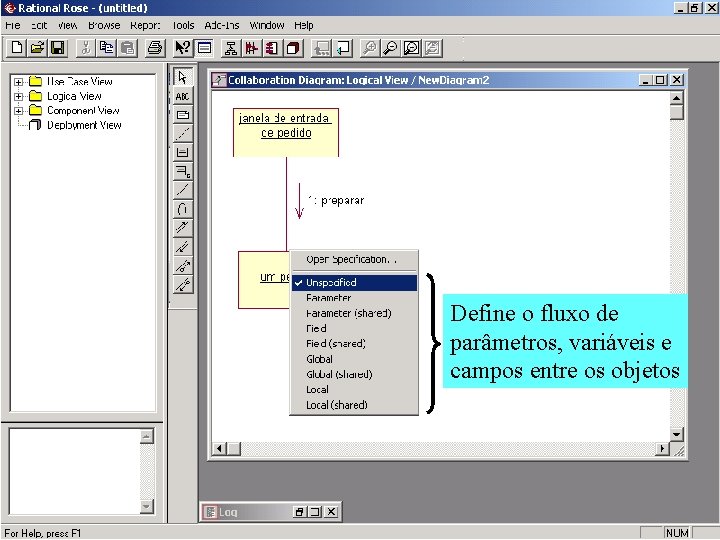Image resolution: width=720 pixels, height=540 pixels.
Task: Click the Browse Parent toolbar icon
Action: (321, 48)
